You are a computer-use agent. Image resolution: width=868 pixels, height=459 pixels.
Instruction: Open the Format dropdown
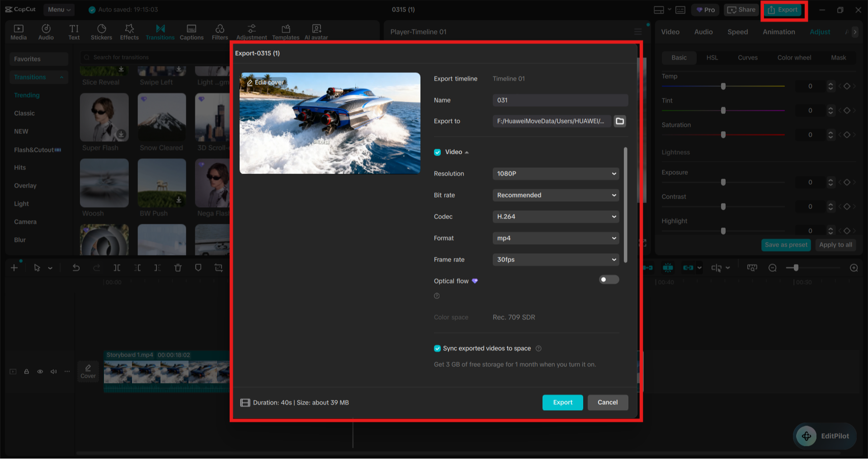556,238
